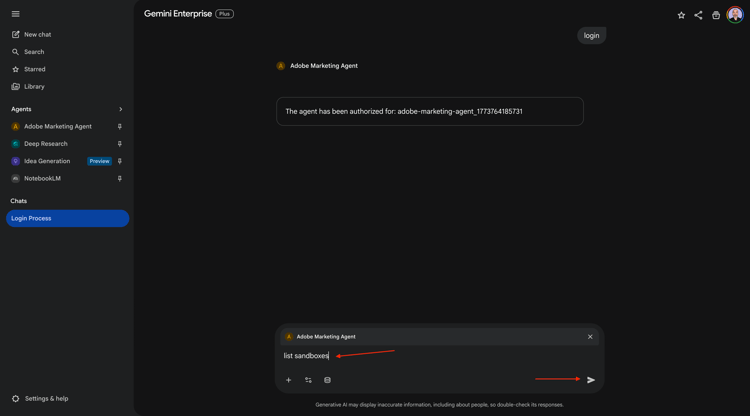This screenshot has width=750, height=416.
Task: Send the message with arrow icon
Action: pyautogui.click(x=591, y=380)
